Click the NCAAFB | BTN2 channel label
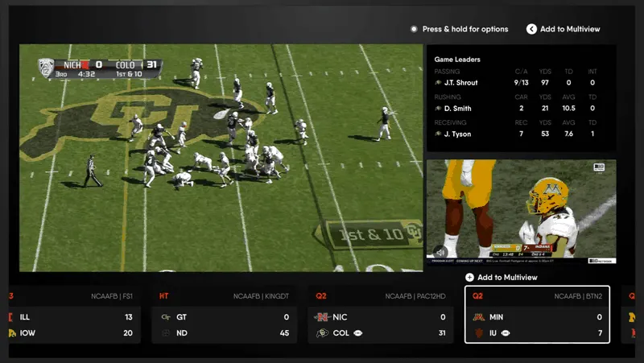The height and width of the screenshot is (363, 644). point(578,296)
